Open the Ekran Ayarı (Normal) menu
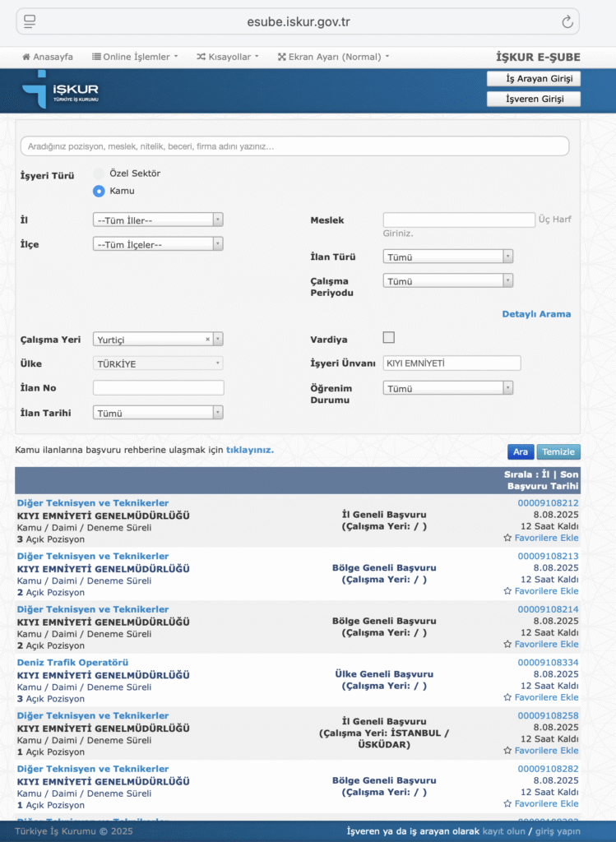This screenshot has height=842, width=616. (334, 57)
